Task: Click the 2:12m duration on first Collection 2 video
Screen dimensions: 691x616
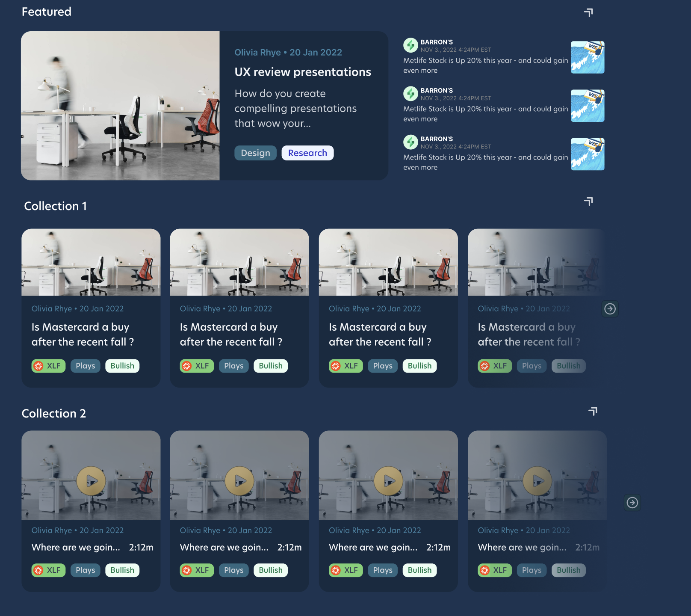Action: point(141,548)
